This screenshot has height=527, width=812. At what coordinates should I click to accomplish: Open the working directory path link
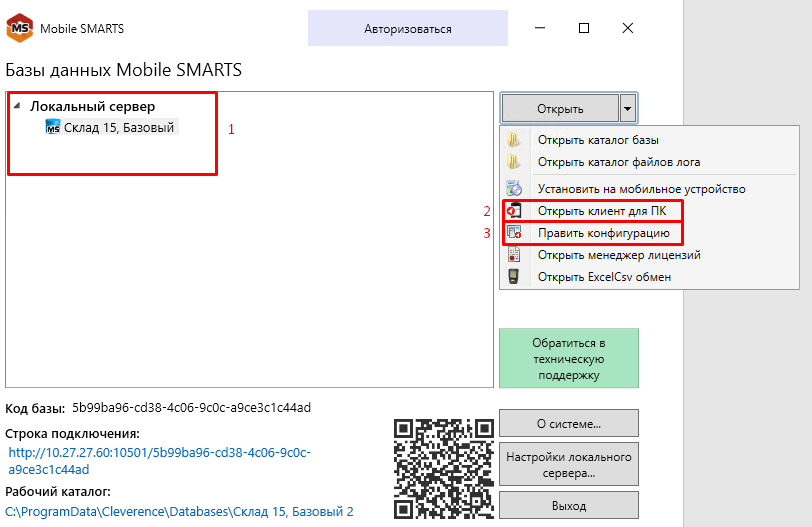(x=179, y=512)
